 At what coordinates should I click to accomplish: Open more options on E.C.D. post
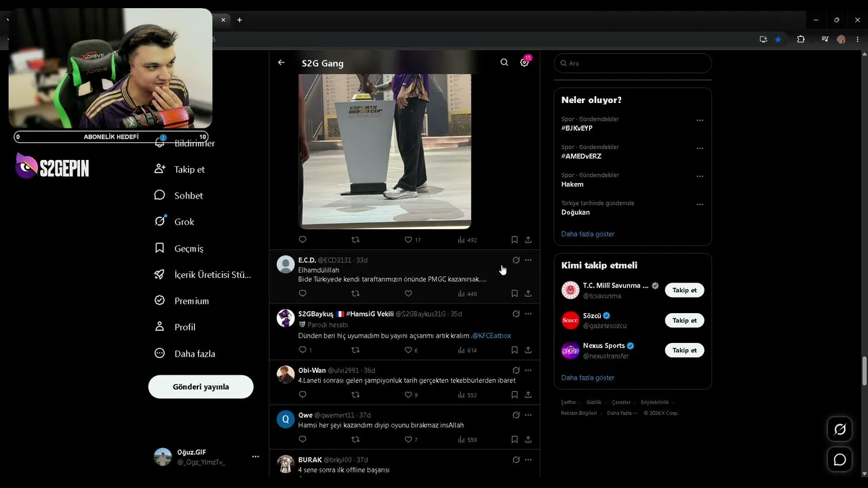pyautogui.click(x=528, y=260)
